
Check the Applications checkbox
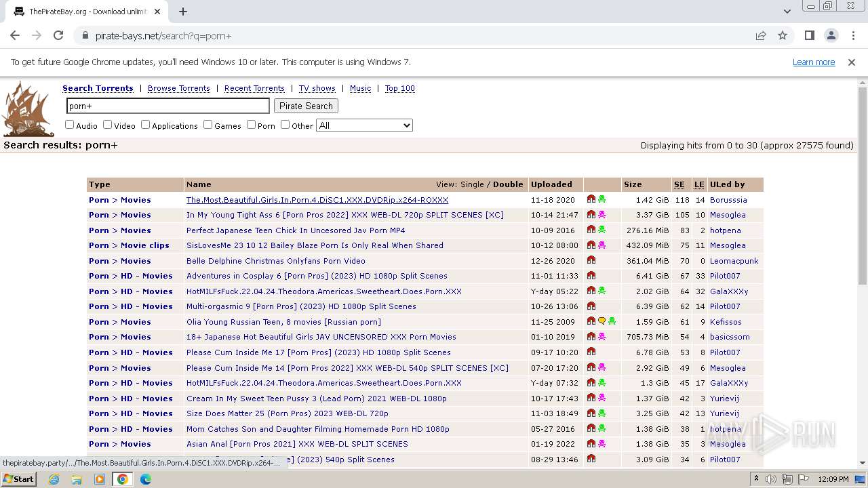(145, 125)
